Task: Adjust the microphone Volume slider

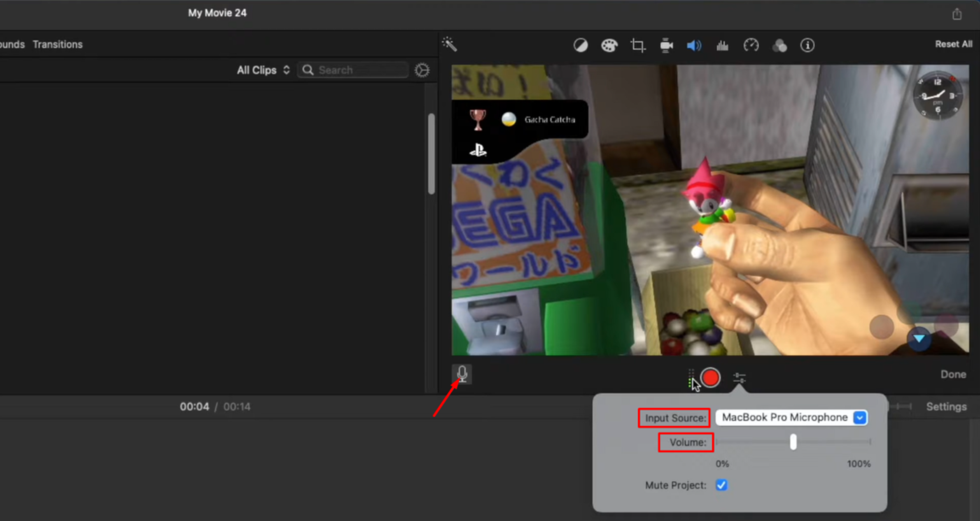Action: [793, 442]
